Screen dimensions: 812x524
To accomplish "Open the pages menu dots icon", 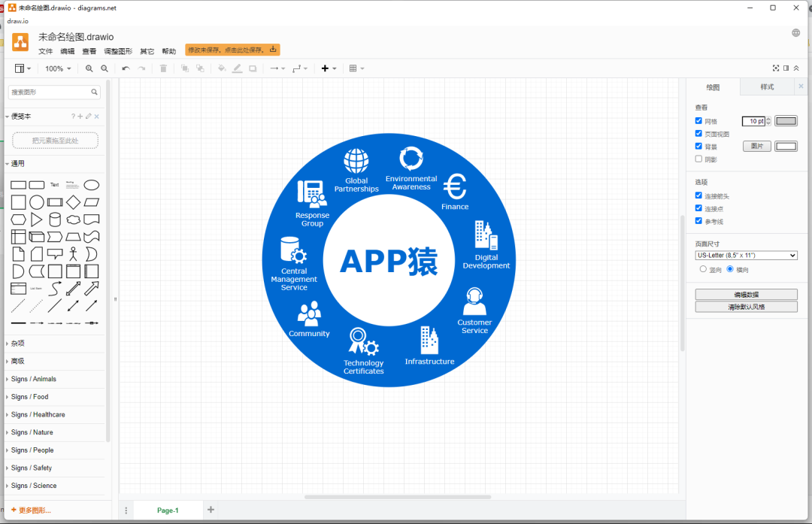I will click(126, 510).
